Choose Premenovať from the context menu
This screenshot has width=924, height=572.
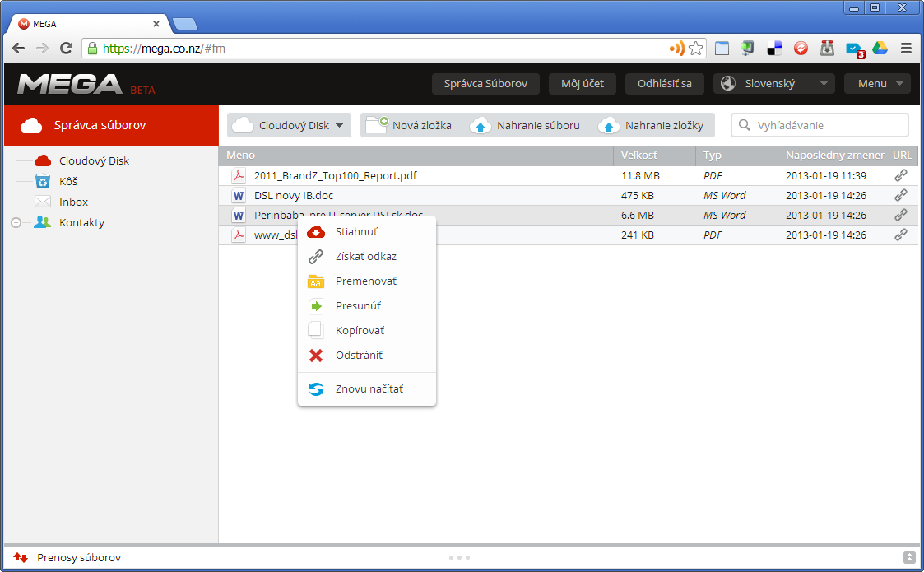tap(366, 281)
